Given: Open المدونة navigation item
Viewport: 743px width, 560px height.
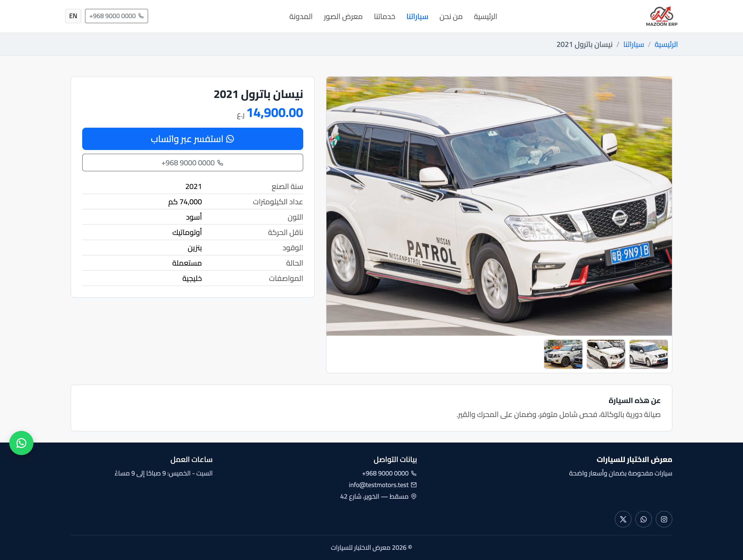Looking at the screenshot, I should tap(301, 16).
